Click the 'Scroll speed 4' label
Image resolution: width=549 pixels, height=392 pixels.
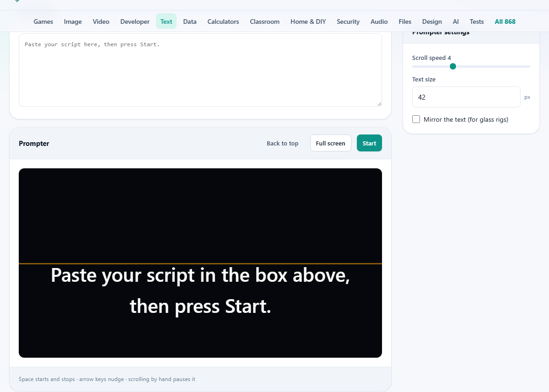431,58
